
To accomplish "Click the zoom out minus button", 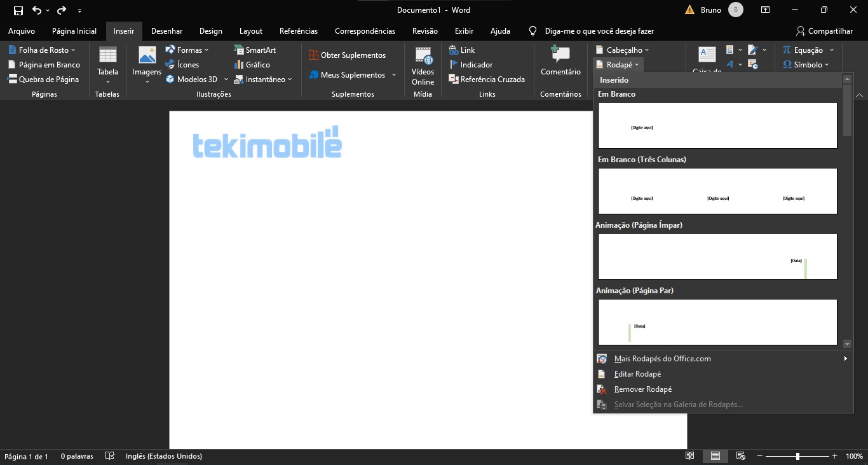I will [760, 456].
